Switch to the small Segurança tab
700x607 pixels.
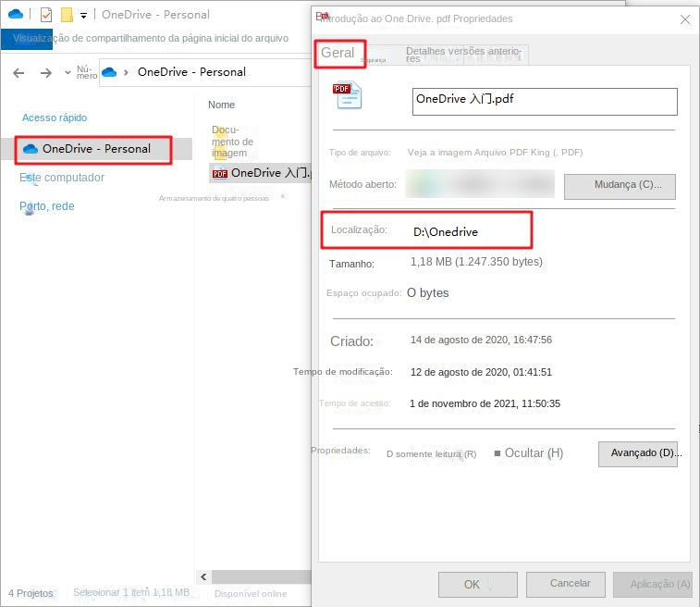[374, 60]
